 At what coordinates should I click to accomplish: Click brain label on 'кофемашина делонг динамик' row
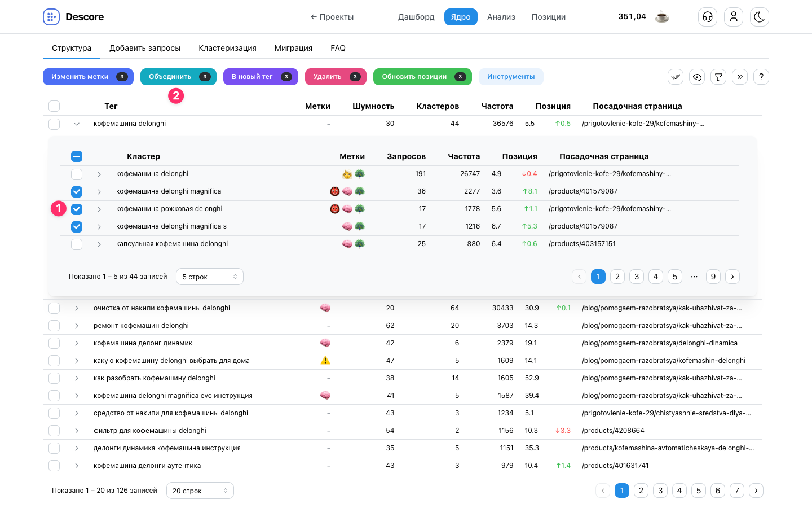pos(325,343)
